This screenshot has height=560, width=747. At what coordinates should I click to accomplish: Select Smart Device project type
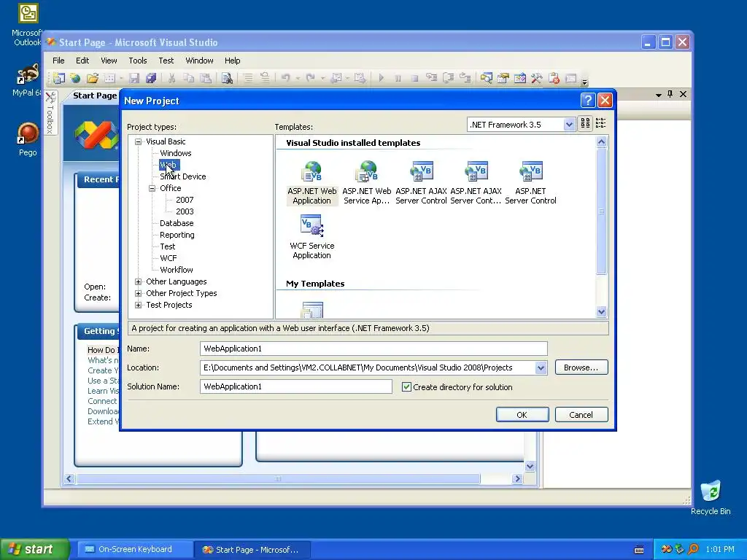183,176
